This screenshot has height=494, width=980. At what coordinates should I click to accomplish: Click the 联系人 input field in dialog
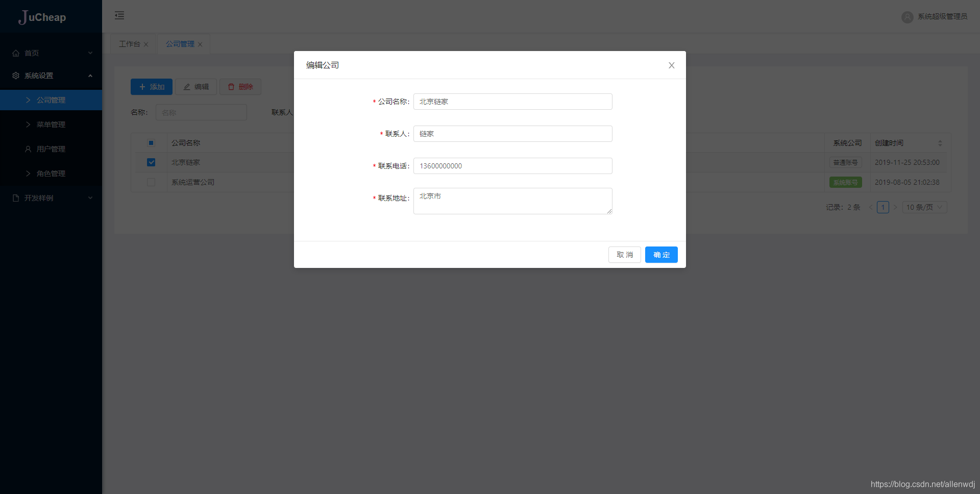[x=513, y=134]
